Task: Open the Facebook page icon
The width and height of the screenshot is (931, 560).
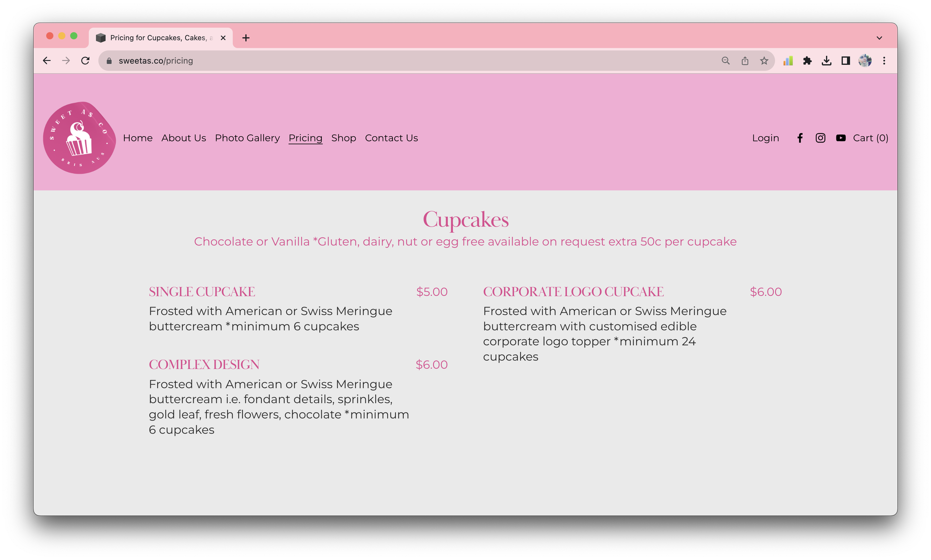Action: [x=800, y=138]
